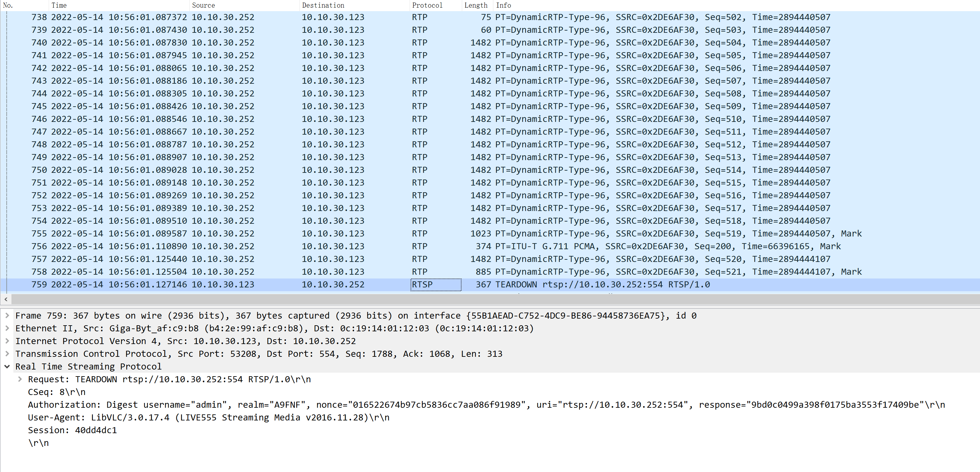Select the User-Agent: LibVLC line
Image resolution: width=980 pixels, height=472 pixels.
[208, 418]
